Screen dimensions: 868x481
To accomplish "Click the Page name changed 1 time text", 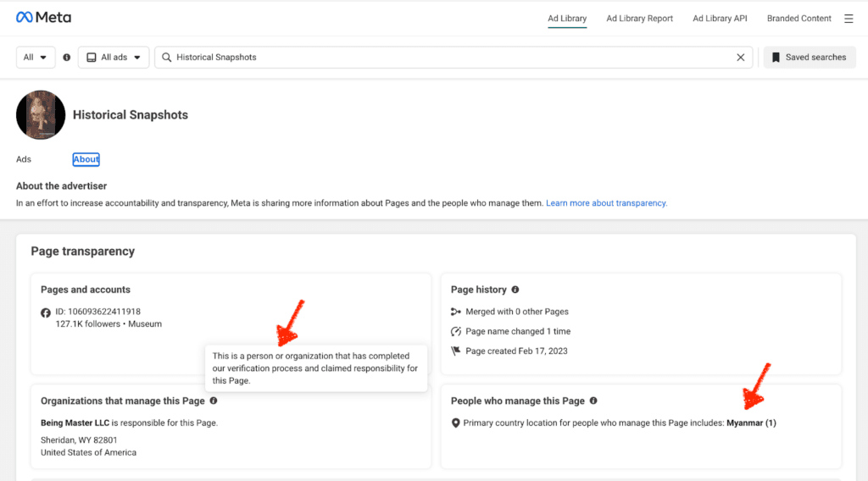I will [x=518, y=332].
